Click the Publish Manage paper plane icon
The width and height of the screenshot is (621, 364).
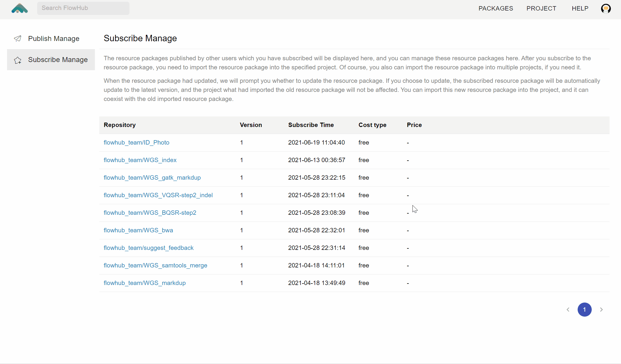pos(18,39)
